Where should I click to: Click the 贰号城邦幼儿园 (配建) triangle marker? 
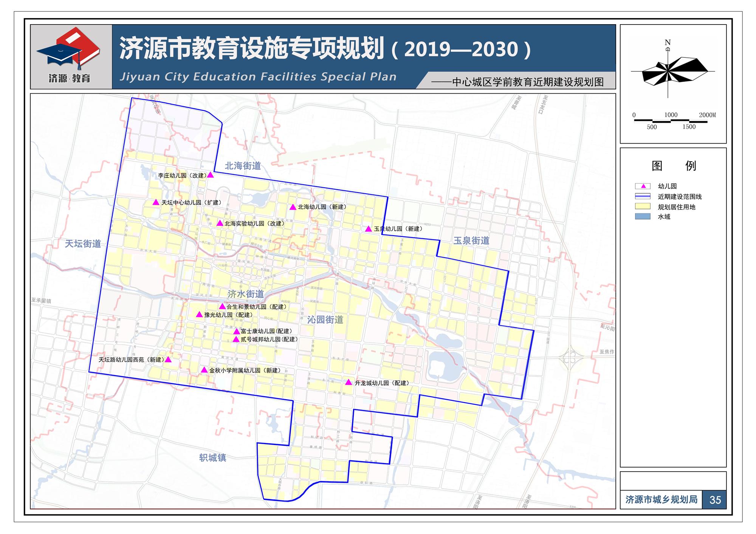click(236, 340)
